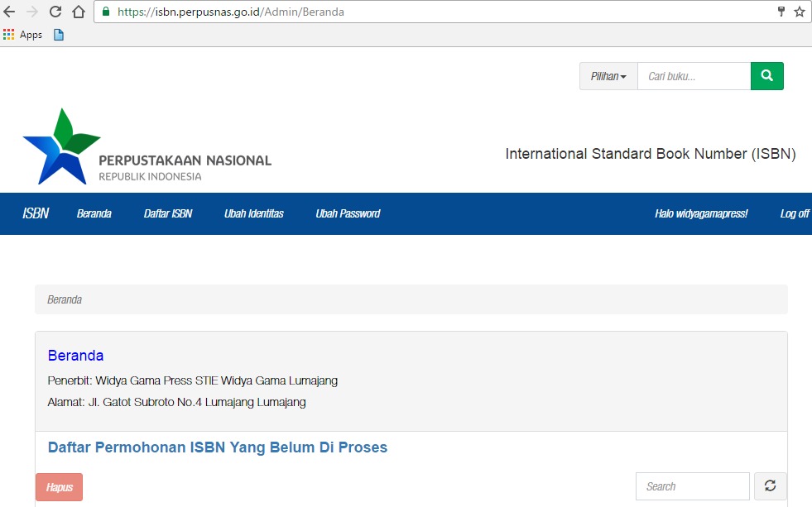Image resolution: width=812 pixels, height=507 pixels.
Task: Click the browser forward arrow
Action: click(32, 12)
